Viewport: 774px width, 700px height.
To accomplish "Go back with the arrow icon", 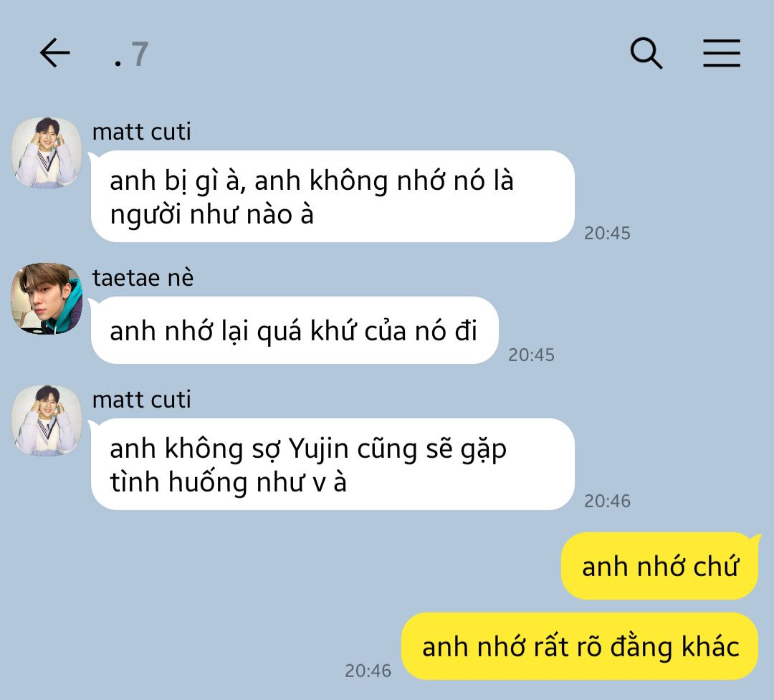I will [54, 52].
